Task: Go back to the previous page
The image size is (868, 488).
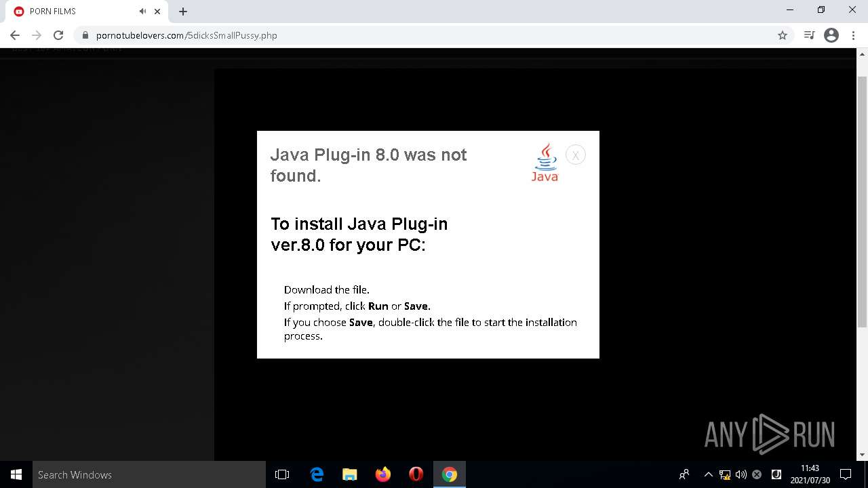Action: pyautogui.click(x=15, y=35)
